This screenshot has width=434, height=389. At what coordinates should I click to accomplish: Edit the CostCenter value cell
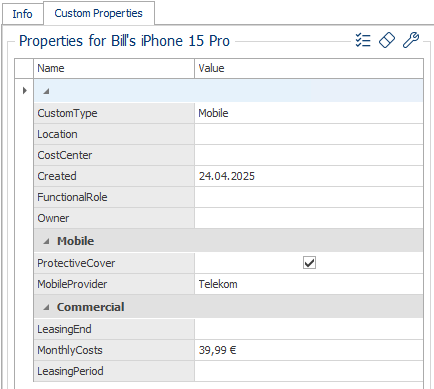coord(309,155)
